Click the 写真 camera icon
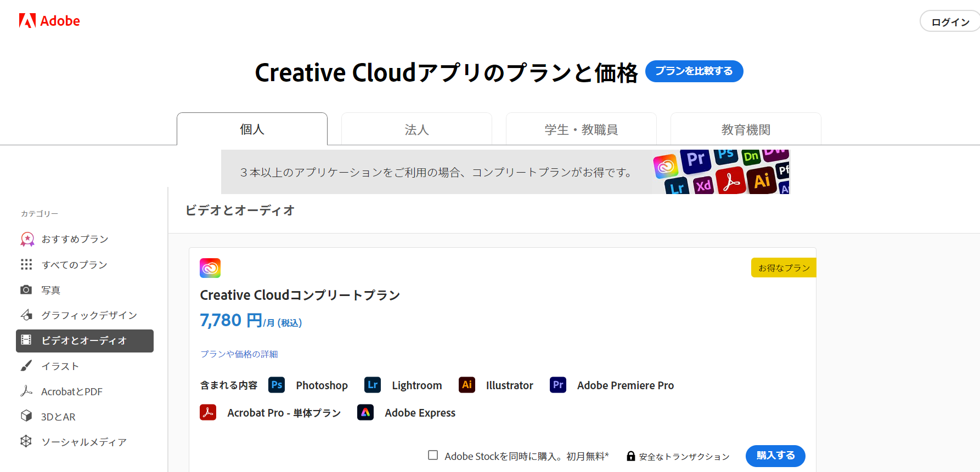 coord(26,289)
